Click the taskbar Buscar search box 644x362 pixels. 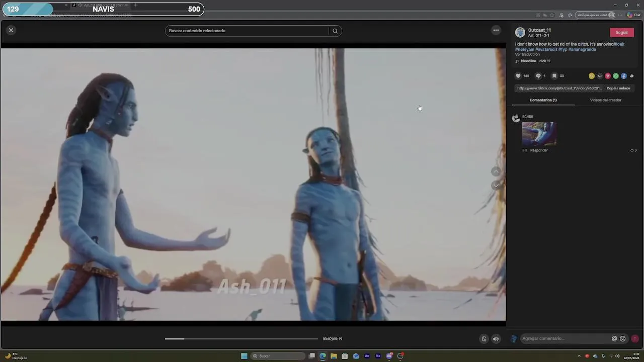click(x=278, y=356)
